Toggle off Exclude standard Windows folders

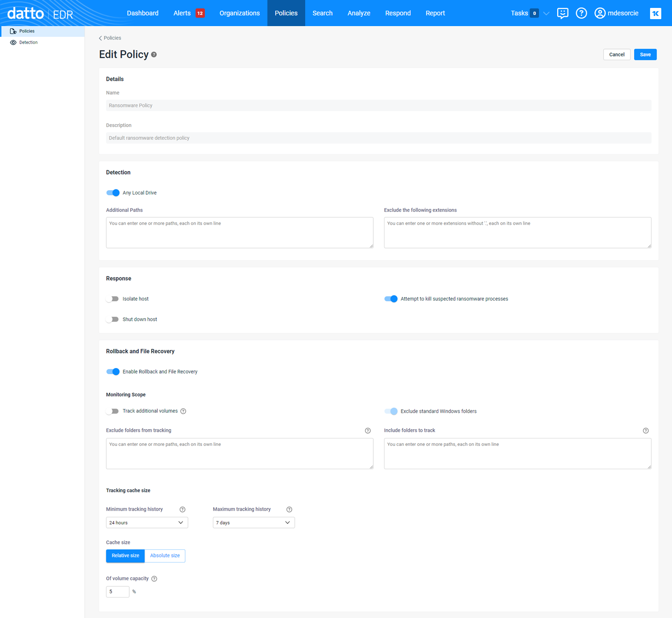coord(391,411)
